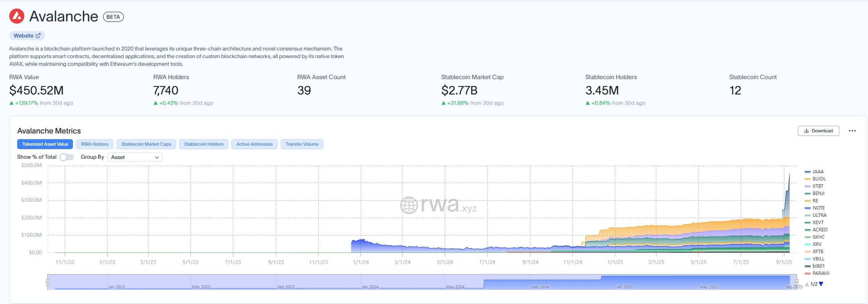Screen dimensions: 868x304
Task: Click the RWA Holders 7,740 figure
Action: click(x=166, y=90)
